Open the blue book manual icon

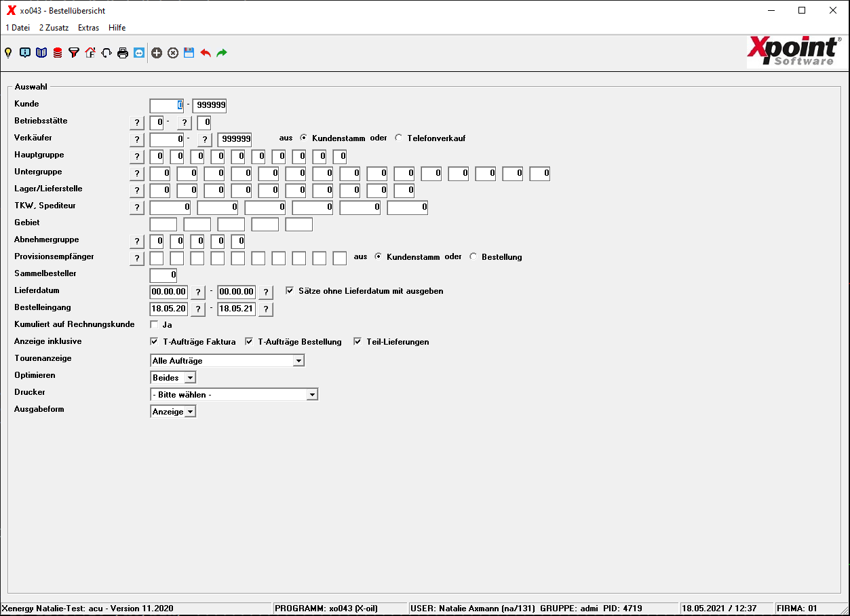pos(41,53)
